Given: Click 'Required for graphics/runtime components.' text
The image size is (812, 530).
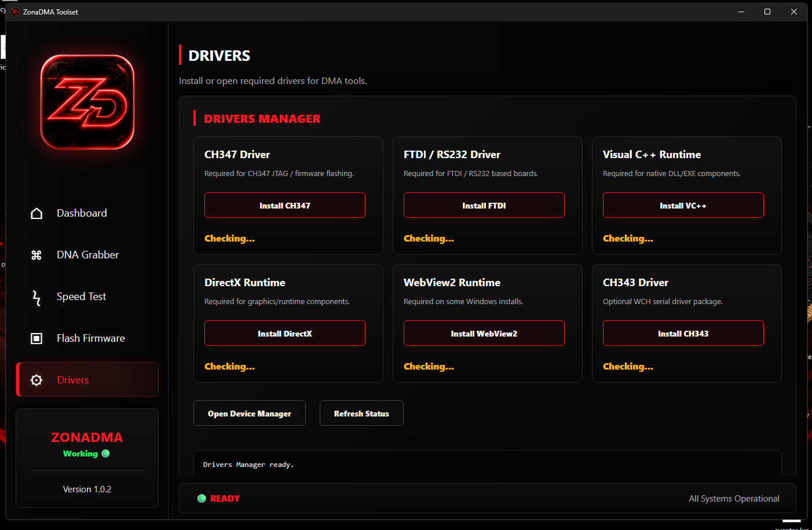Looking at the screenshot, I should 277,302.
